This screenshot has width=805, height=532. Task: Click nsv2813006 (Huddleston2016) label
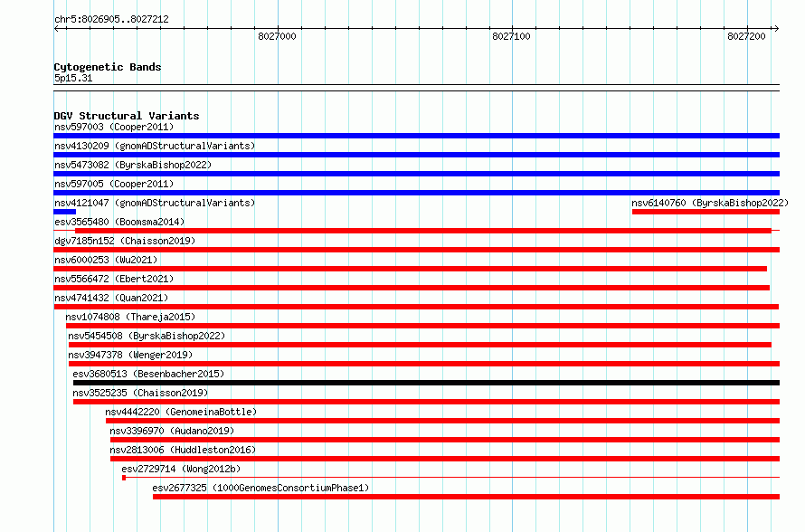(183, 450)
